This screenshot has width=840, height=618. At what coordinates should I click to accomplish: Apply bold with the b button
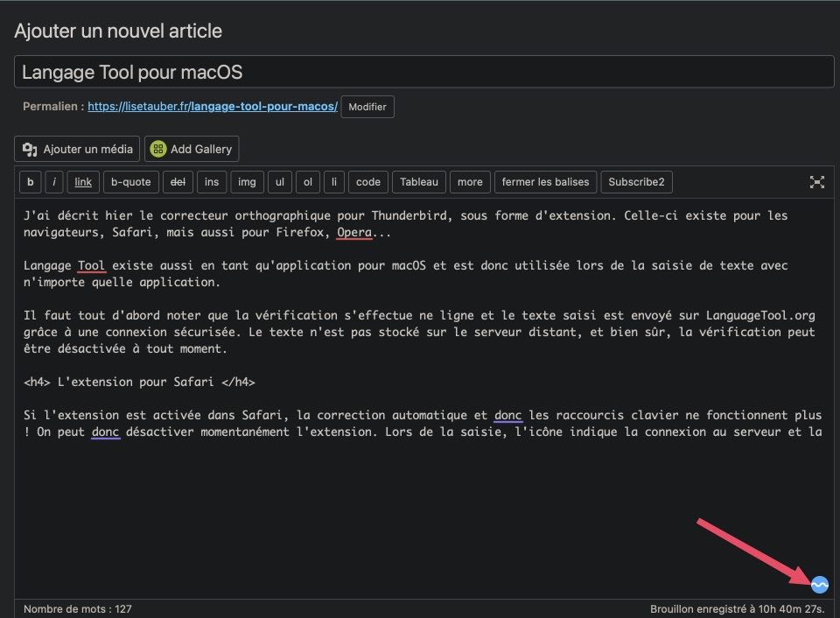[30, 182]
